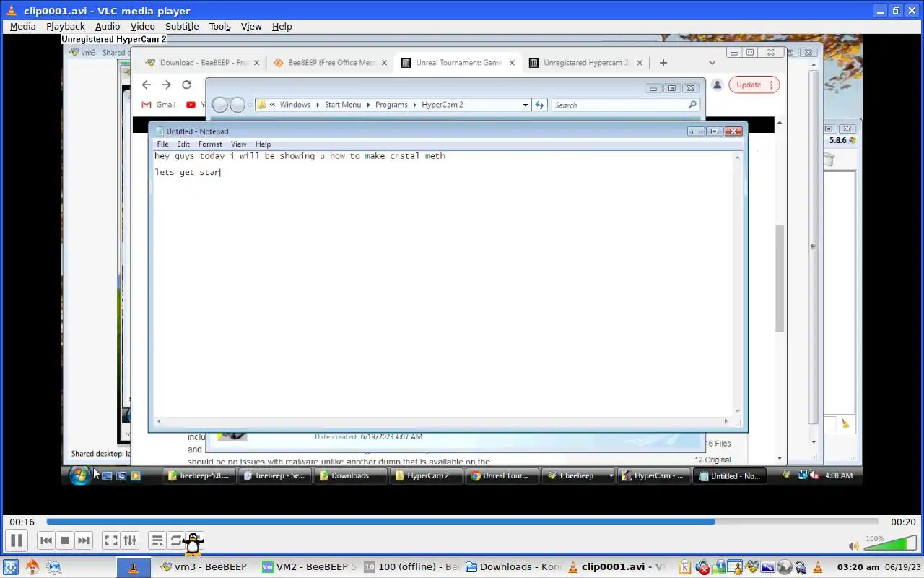Click the 03:20 am panel clock
Viewport: 924px width, 578px height.
[858, 567]
